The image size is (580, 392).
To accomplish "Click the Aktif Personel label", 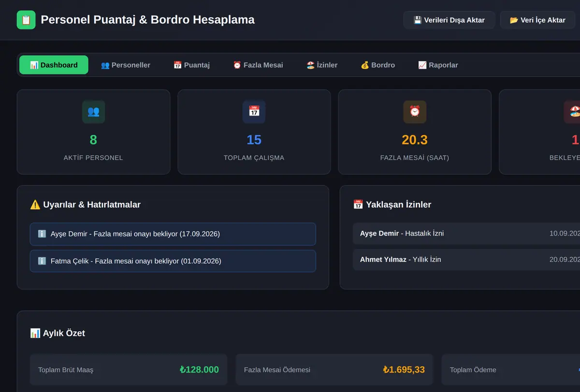I will (x=93, y=158).
